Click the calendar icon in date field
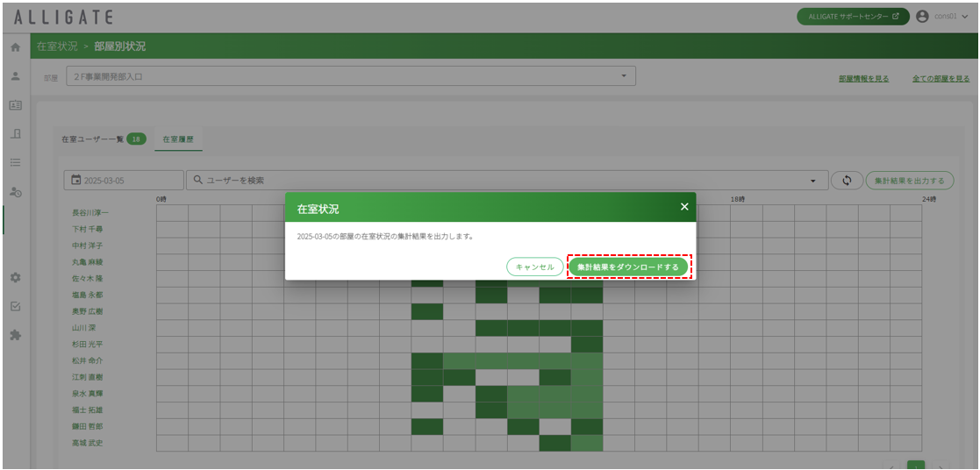 click(x=76, y=180)
